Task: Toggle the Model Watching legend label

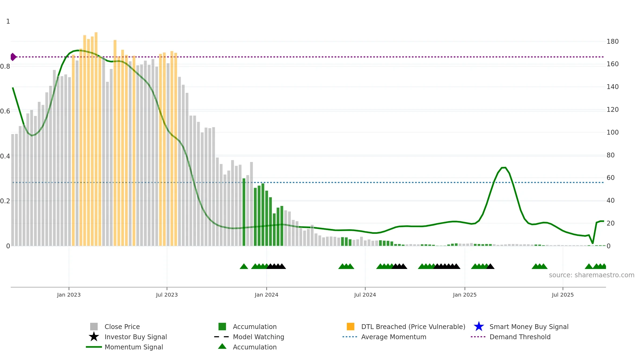Action: (258, 337)
